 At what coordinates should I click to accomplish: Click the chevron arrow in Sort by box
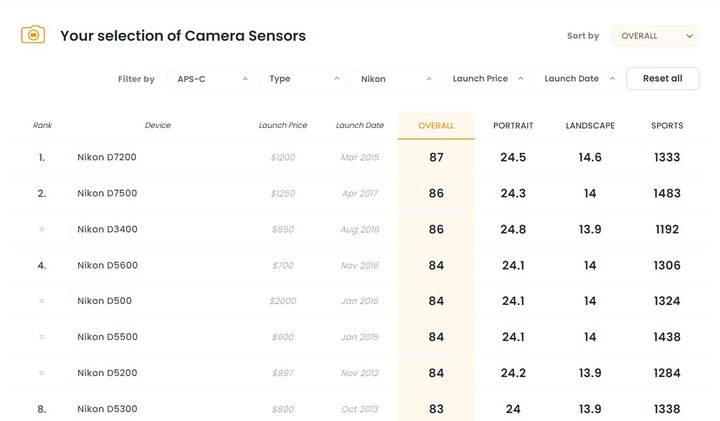coord(689,36)
